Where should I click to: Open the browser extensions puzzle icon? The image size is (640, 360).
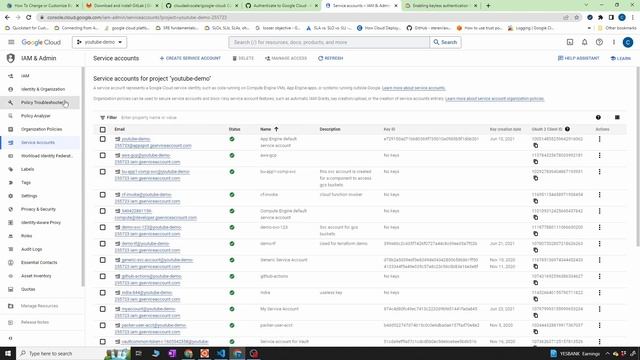[x=600, y=18]
